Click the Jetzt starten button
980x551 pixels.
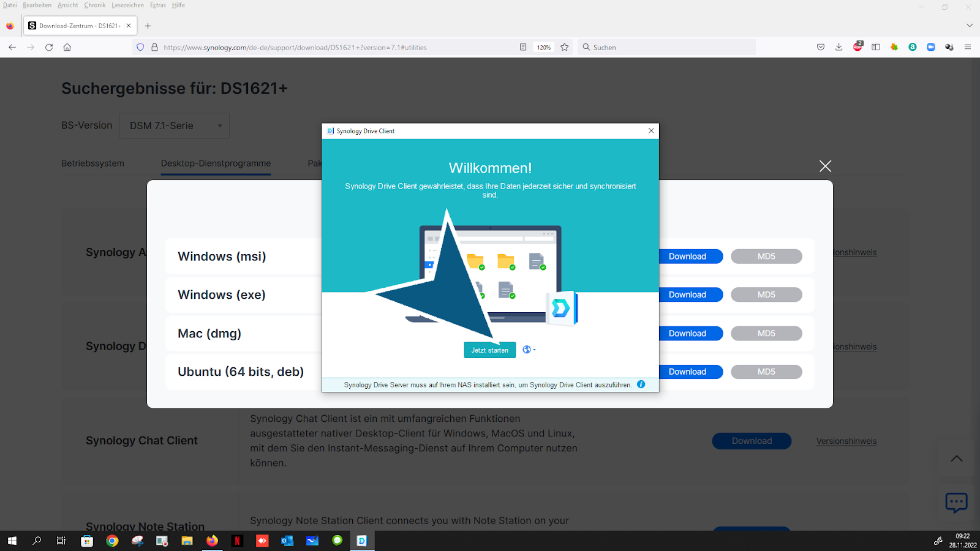489,350
